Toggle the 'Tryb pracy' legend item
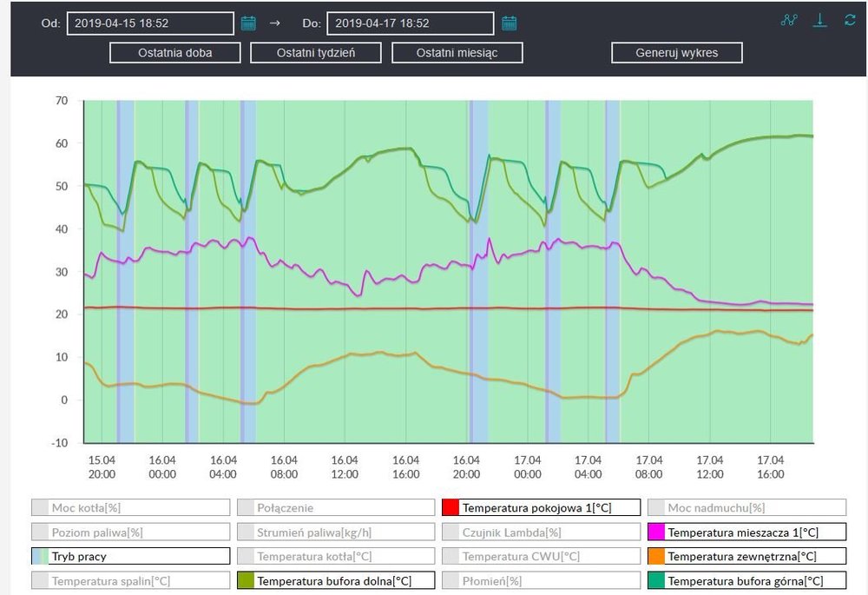 [x=130, y=556]
